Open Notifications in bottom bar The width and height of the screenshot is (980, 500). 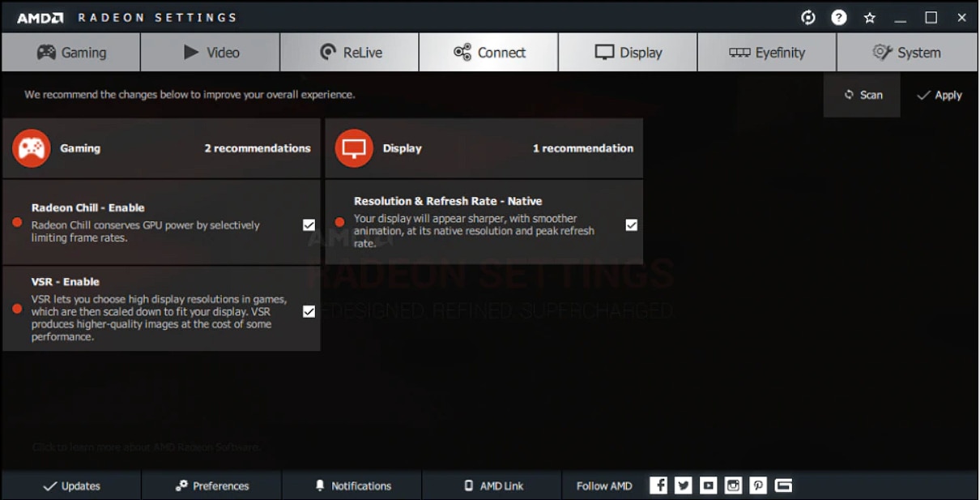352,485
